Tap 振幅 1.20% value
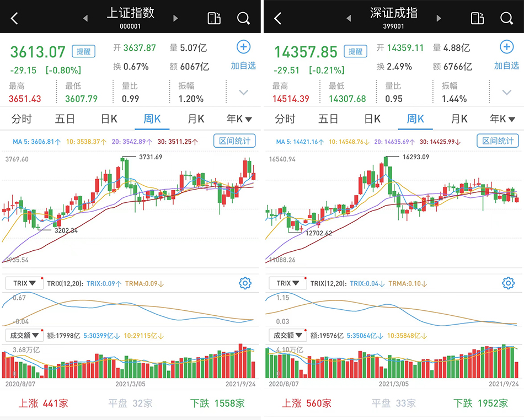This screenshot has height=420, width=524. 190,99
